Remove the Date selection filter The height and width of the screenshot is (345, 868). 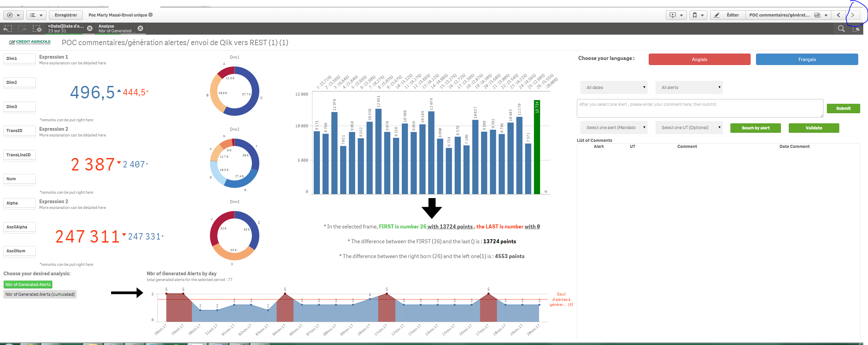tap(90, 28)
